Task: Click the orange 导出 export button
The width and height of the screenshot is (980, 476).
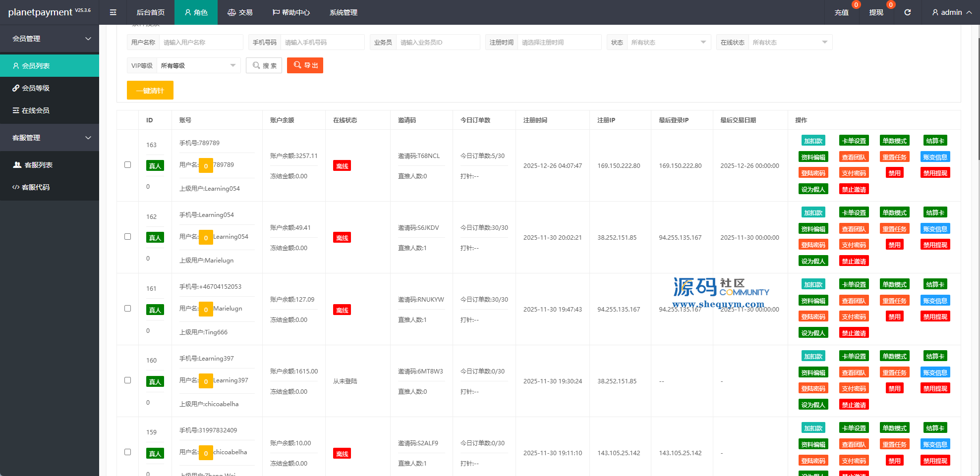Action: coord(305,65)
